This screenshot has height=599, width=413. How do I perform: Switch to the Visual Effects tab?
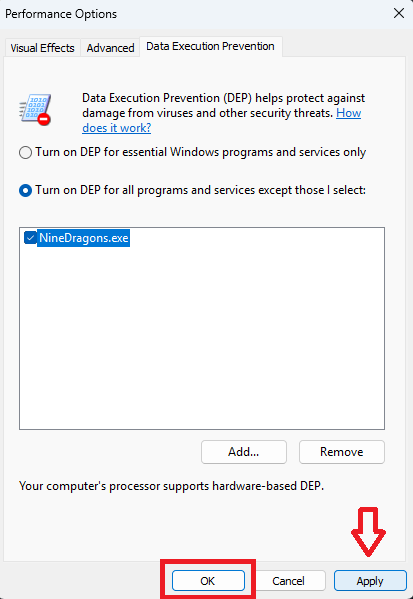[42, 48]
